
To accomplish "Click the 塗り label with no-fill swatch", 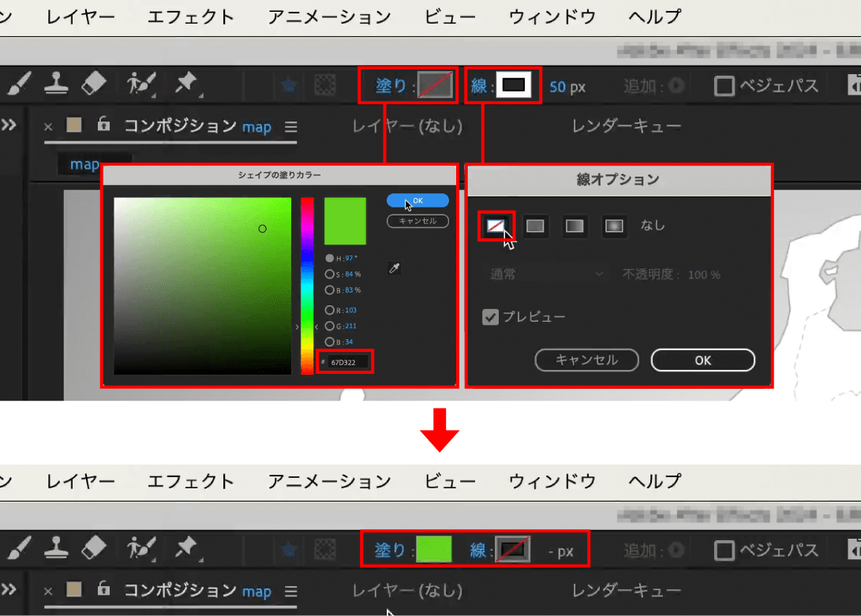I will tap(391, 86).
